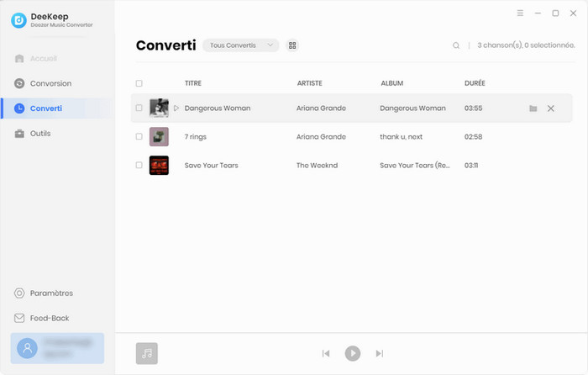Skip to previous track
Screen dimensions: 588x375
[326, 354]
